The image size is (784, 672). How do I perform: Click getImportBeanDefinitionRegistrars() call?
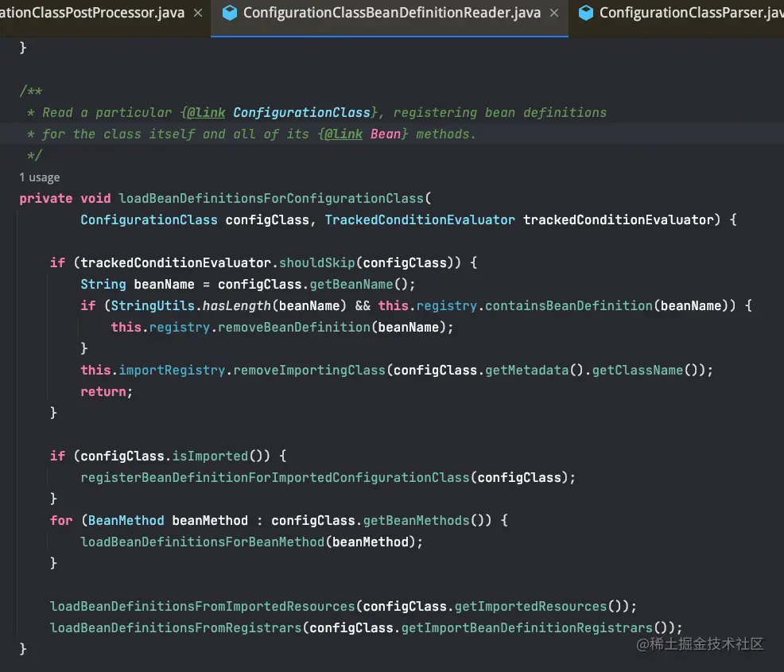pos(534,628)
